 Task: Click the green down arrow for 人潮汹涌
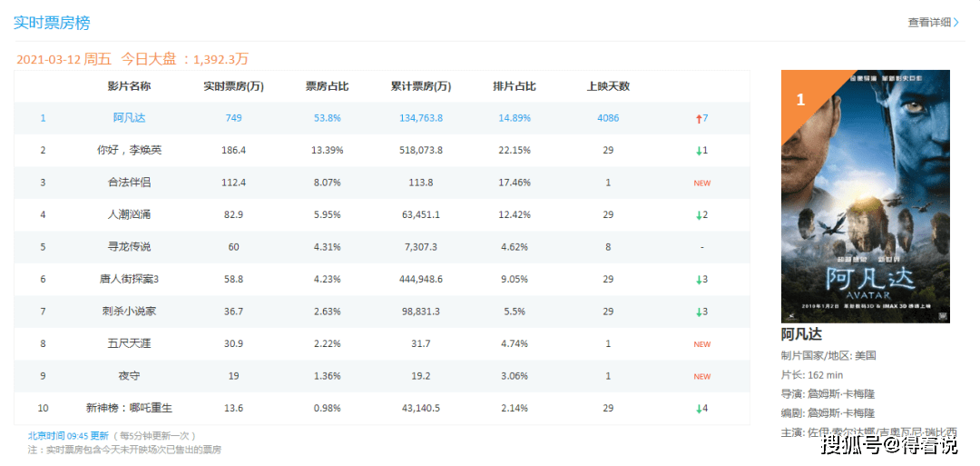(x=699, y=215)
